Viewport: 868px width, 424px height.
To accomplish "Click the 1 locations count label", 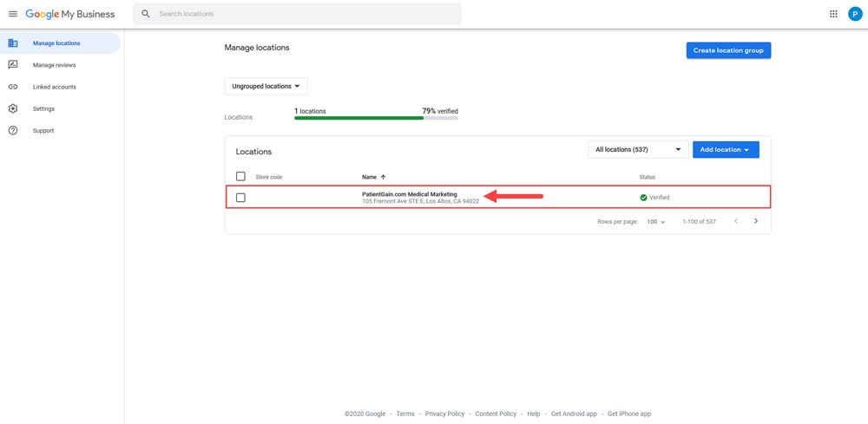I will point(310,111).
